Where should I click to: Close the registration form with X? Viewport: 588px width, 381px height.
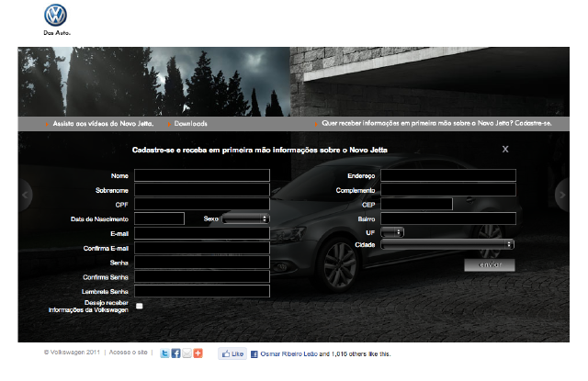tap(505, 149)
